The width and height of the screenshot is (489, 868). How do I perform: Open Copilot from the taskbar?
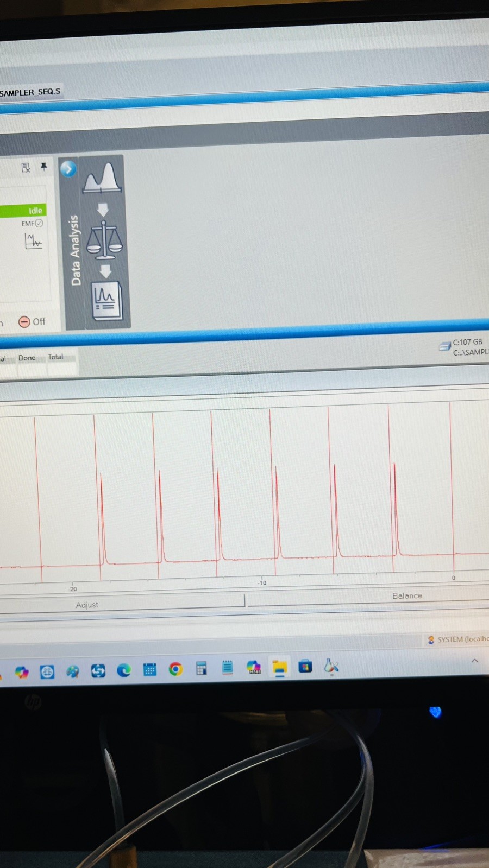click(21, 673)
